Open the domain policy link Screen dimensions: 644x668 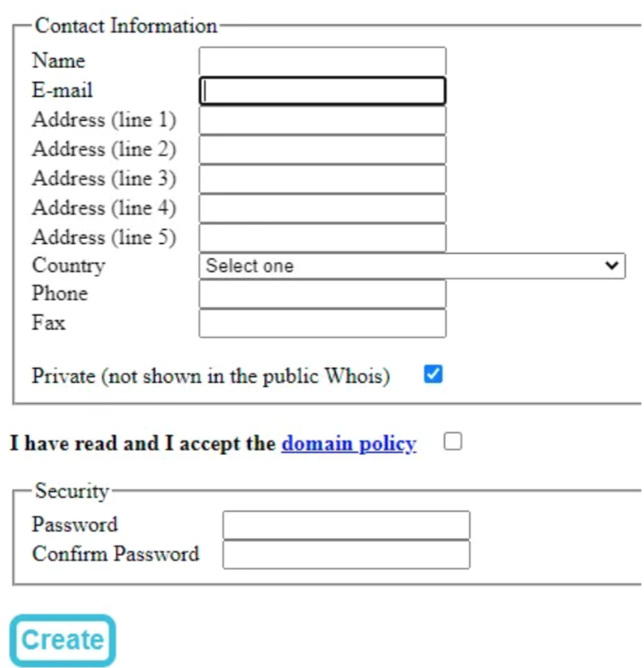pyautogui.click(x=348, y=444)
